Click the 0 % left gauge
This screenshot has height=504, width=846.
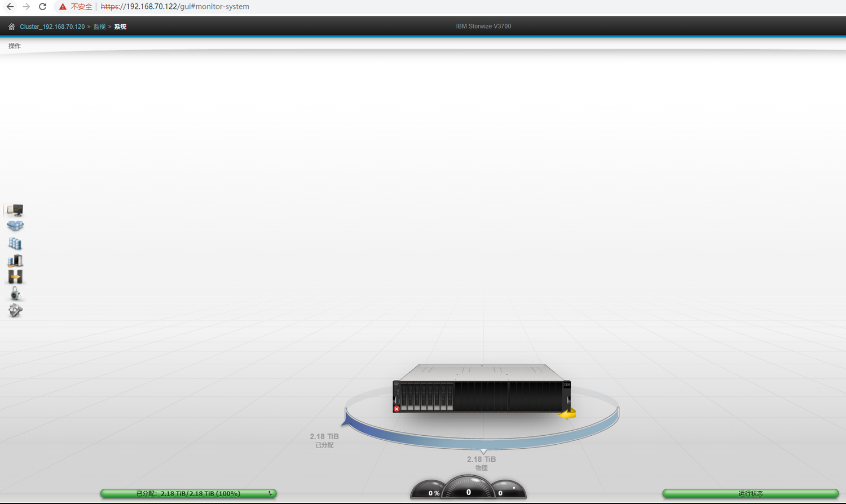(430, 490)
